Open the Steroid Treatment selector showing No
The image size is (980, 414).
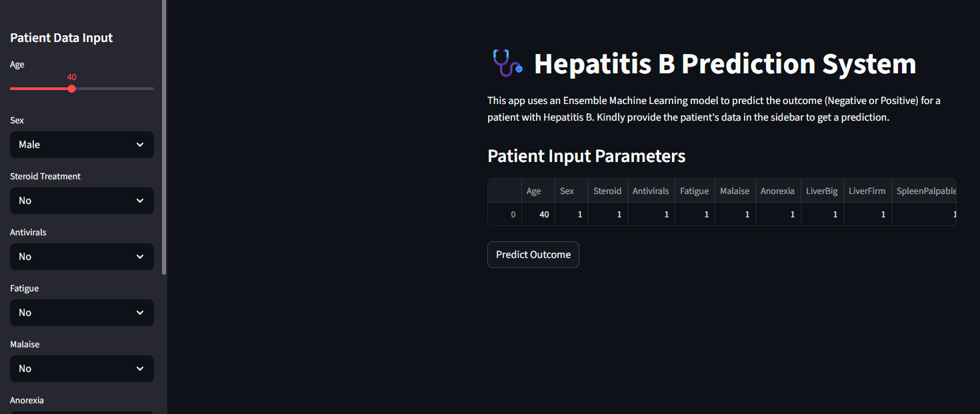click(x=81, y=201)
